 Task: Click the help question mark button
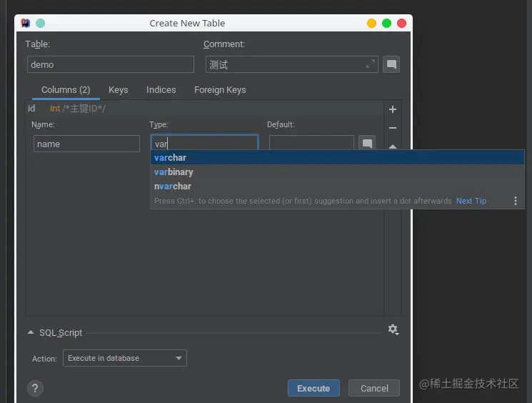35,388
